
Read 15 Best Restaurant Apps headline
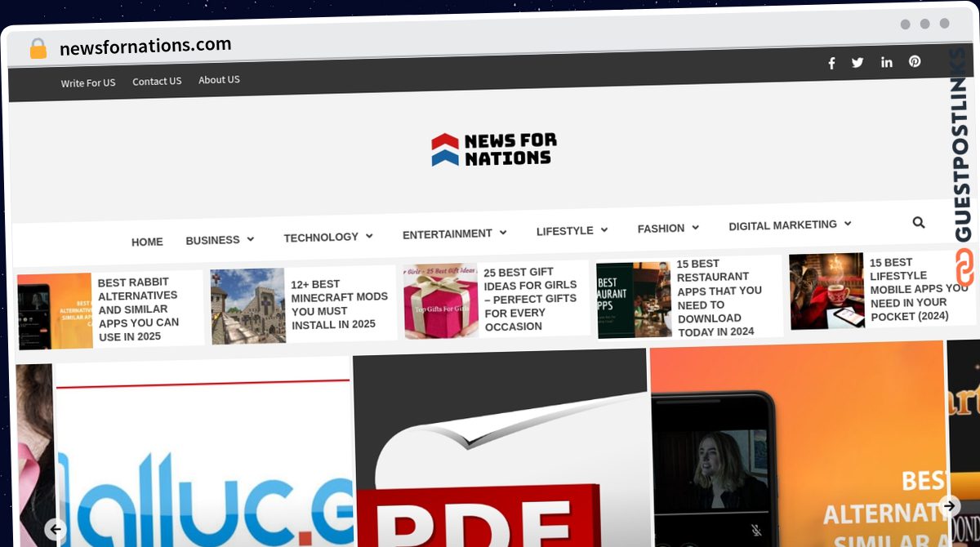(x=719, y=297)
